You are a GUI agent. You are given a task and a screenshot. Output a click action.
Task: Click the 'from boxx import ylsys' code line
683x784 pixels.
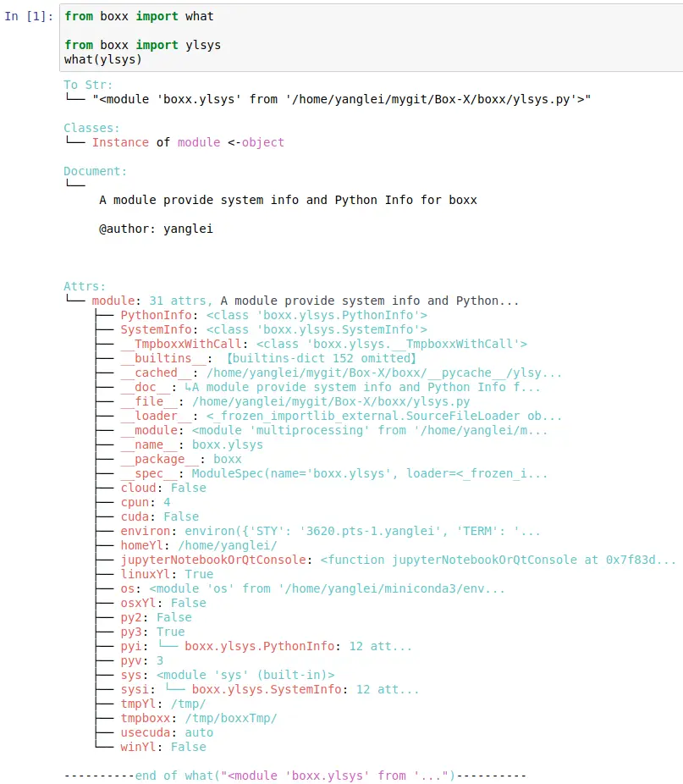(x=142, y=45)
